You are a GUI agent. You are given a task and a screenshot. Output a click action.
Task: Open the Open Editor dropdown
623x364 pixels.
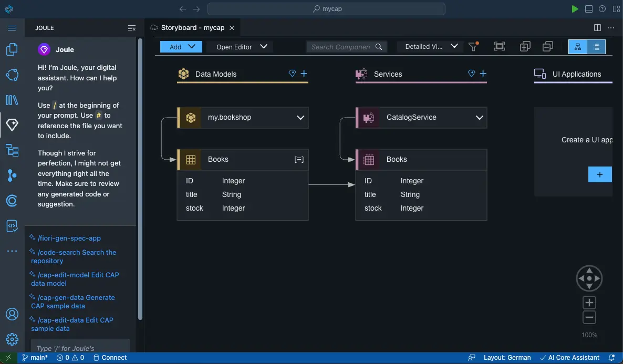(x=242, y=47)
